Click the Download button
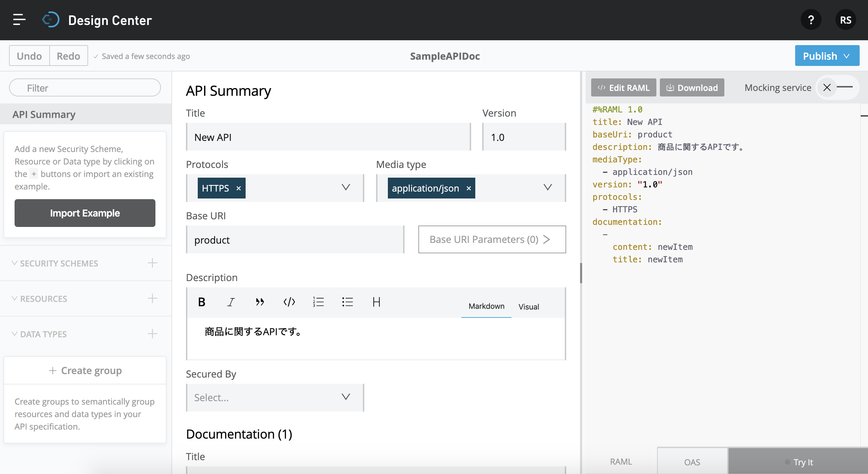 692,87
